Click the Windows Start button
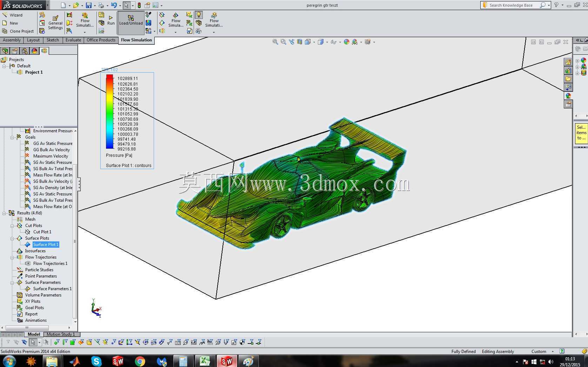 click(x=9, y=361)
